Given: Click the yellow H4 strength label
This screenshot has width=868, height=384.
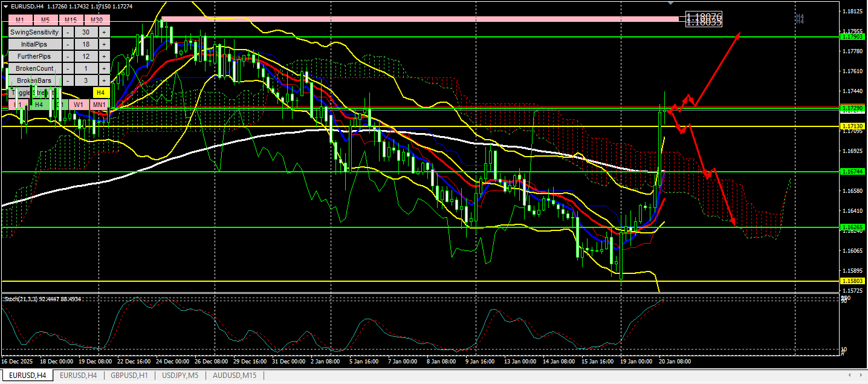Looking at the screenshot, I should 101,93.
